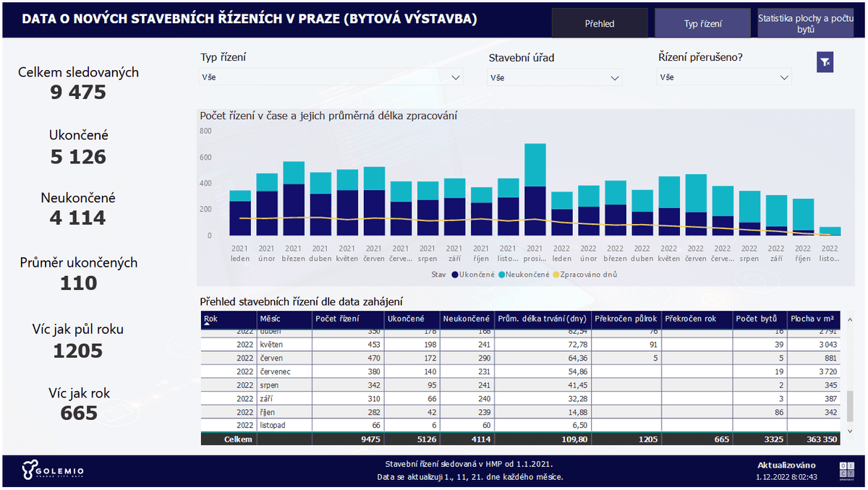Switch to the Přehled tab
This screenshot has width=868, height=490.
click(x=600, y=23)
